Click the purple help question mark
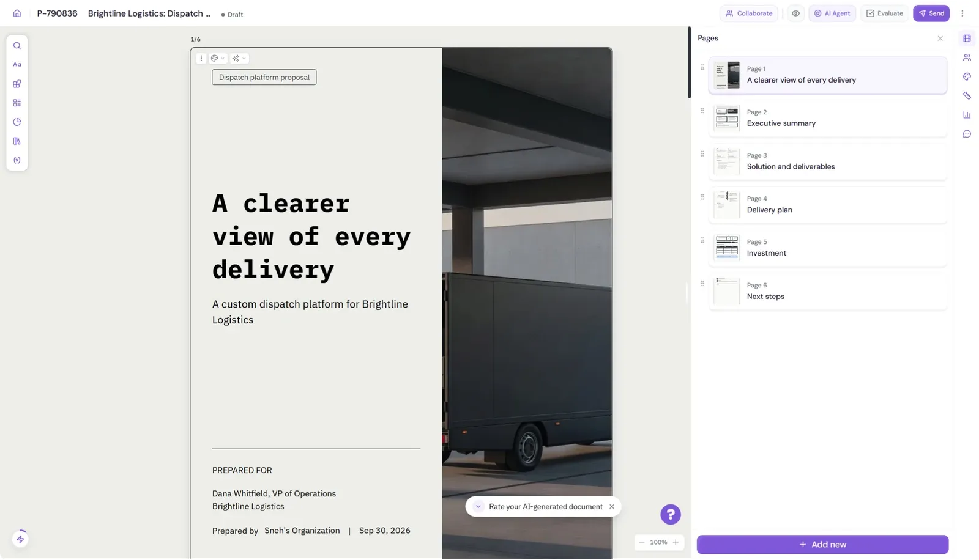Viewport: 979px width, 560px height. [671, 515]
